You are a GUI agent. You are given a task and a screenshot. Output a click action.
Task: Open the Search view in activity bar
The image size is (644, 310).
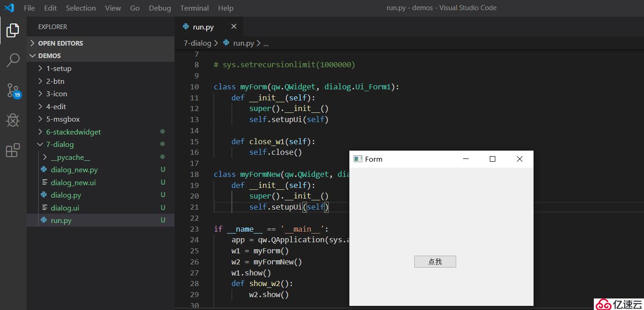click(x=13, y=60)
